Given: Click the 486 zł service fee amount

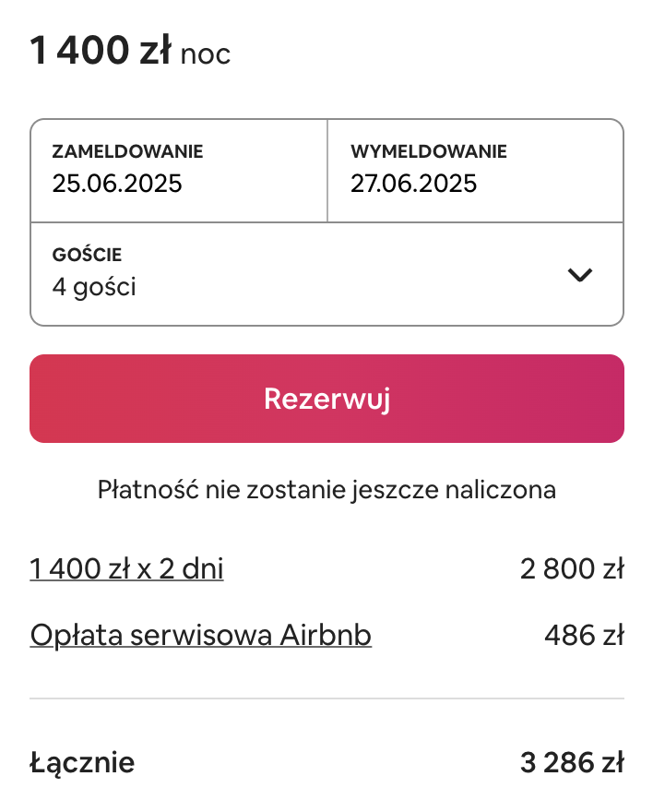Looking at the screenshot, I should click(x=584, y=635).
